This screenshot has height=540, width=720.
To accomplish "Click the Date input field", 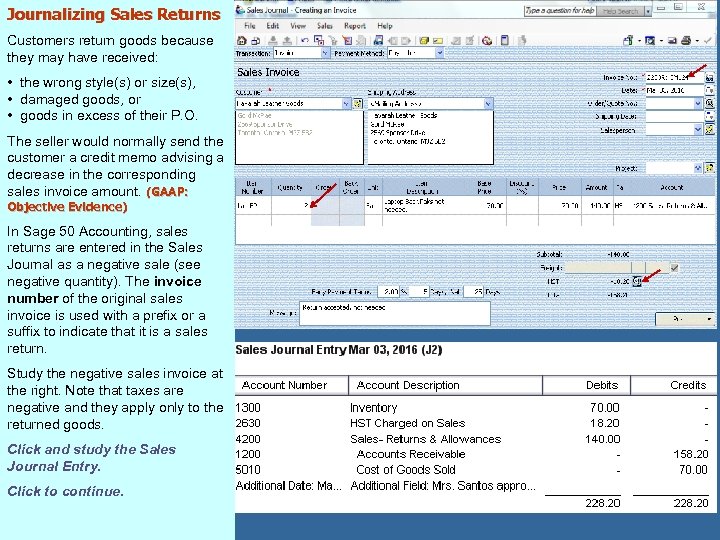I will coord(674,90).
